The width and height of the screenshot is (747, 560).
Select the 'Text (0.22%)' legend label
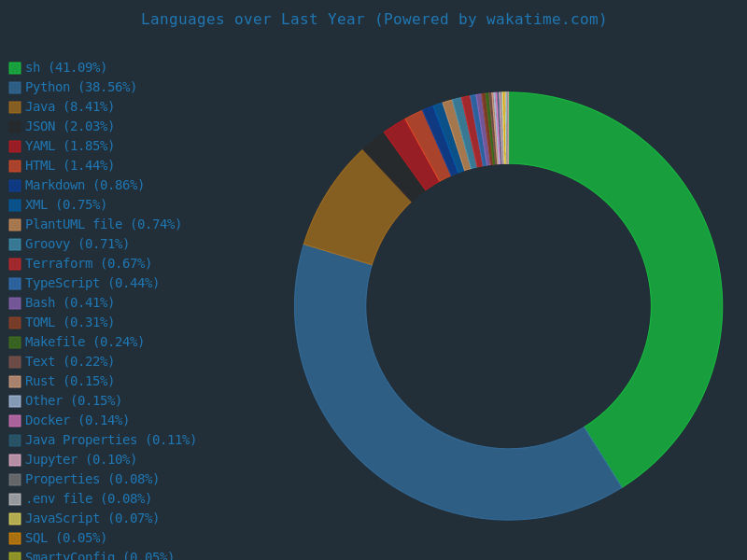pyautogui.click(x=70, y=361)
